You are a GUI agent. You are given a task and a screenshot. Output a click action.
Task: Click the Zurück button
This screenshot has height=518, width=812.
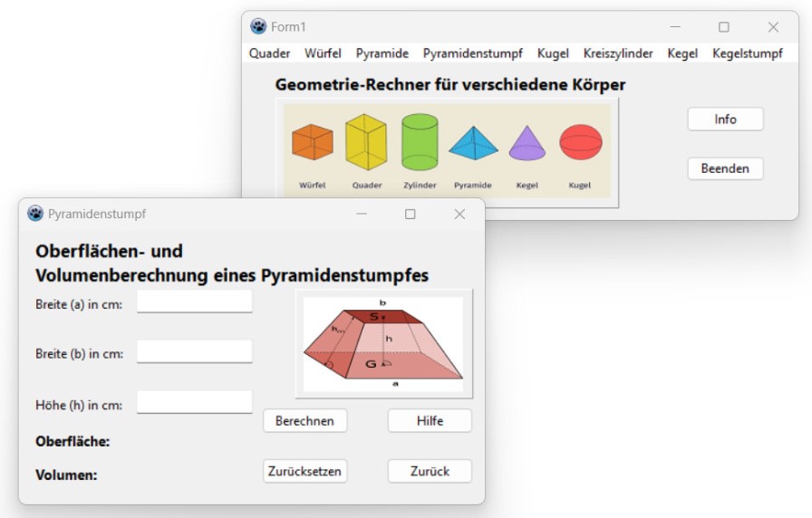(x=430, y=472)
